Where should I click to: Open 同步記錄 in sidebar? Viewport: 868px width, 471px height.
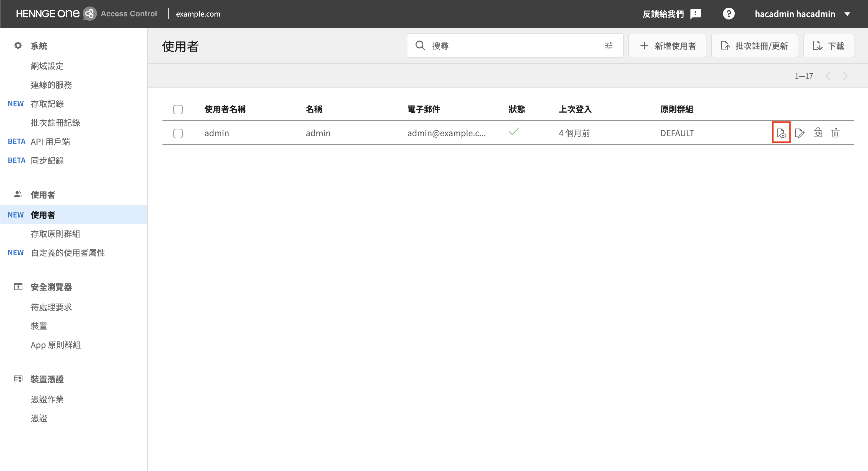(x=47, y=160)
